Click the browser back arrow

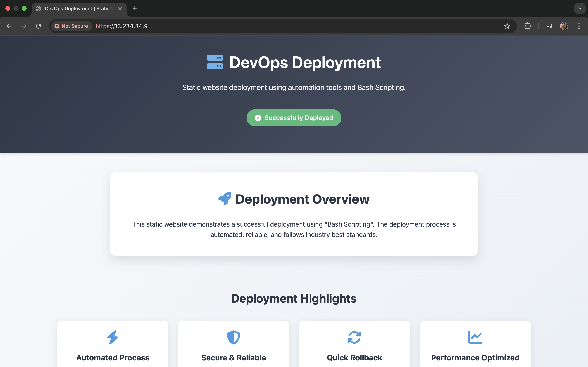(x=9, y=26)
